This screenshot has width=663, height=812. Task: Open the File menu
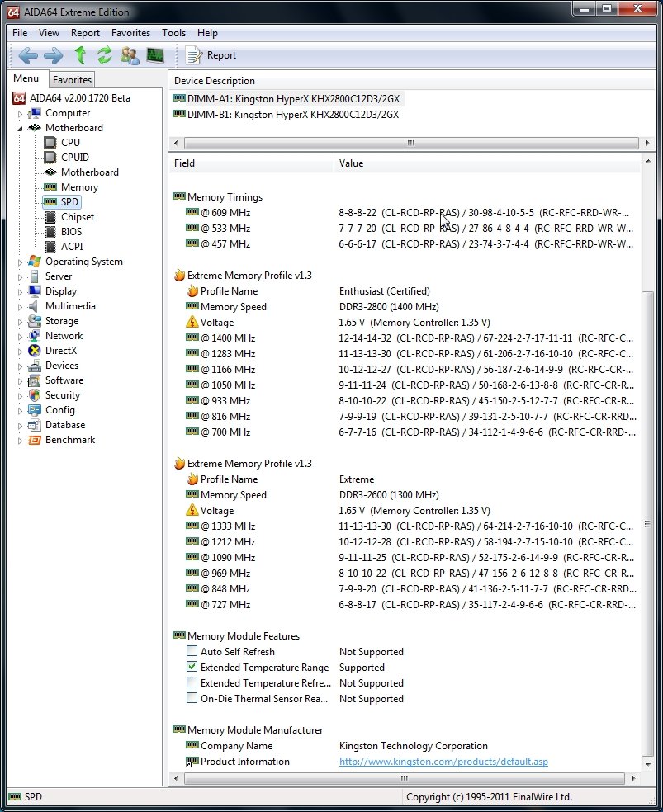pos(20,33)
